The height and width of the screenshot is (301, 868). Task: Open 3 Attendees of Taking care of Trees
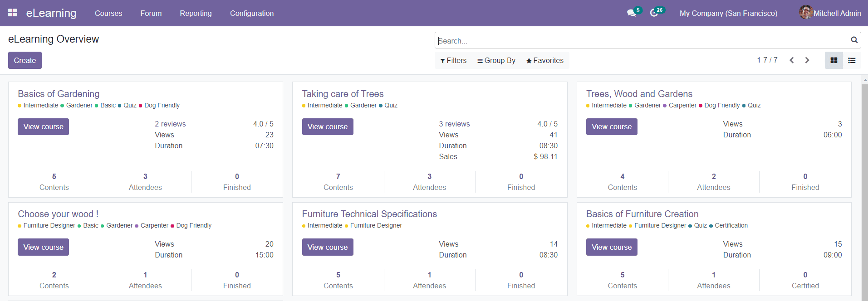pos(429,182)
